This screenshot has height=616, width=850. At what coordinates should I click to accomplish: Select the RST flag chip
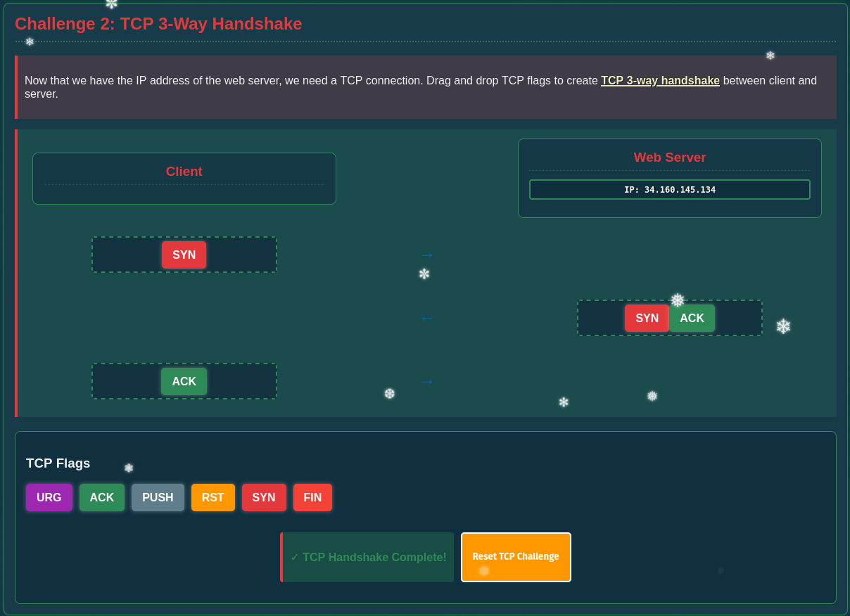212,497
